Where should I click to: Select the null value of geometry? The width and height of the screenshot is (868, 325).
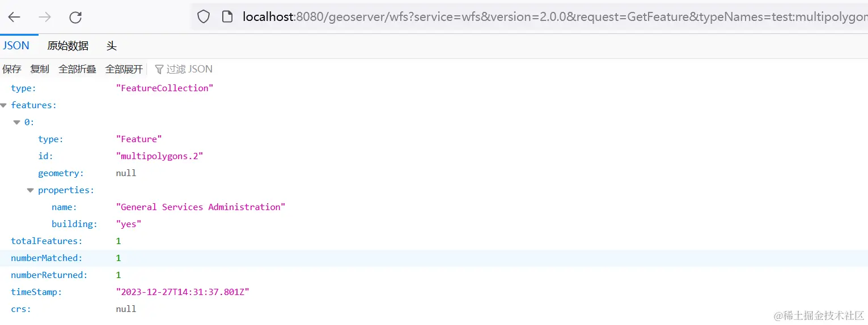(126, 173)
